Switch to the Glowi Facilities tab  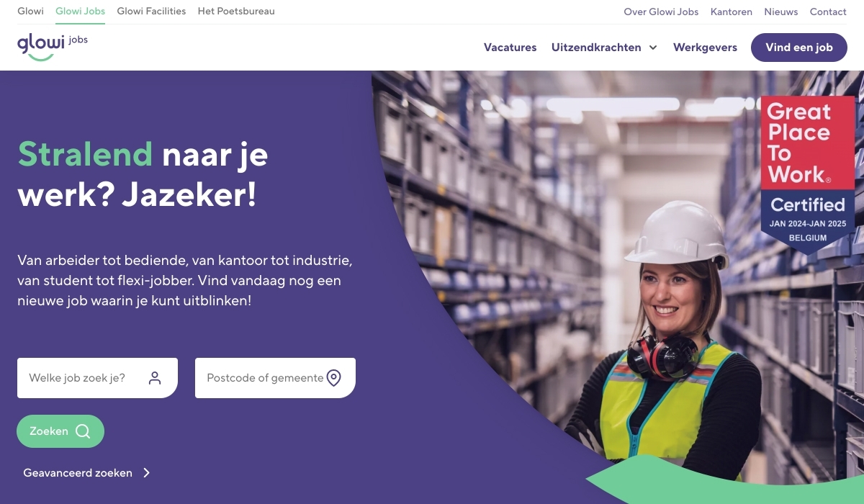151,12
